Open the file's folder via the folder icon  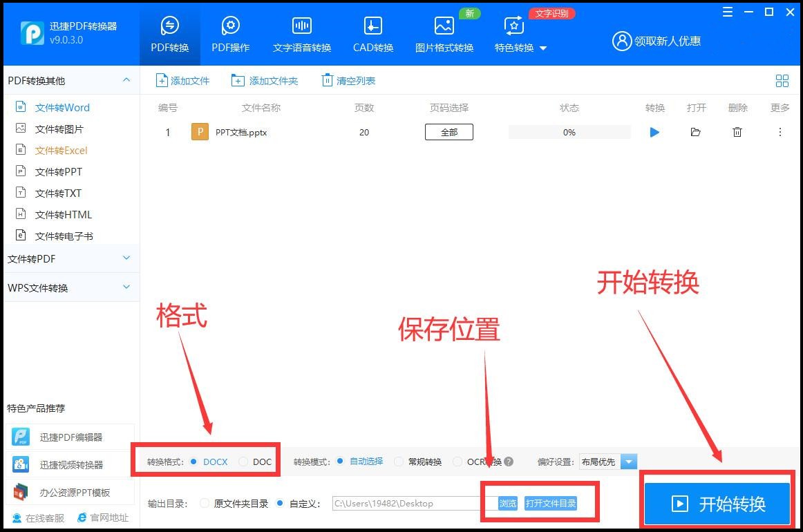point(695,132)
